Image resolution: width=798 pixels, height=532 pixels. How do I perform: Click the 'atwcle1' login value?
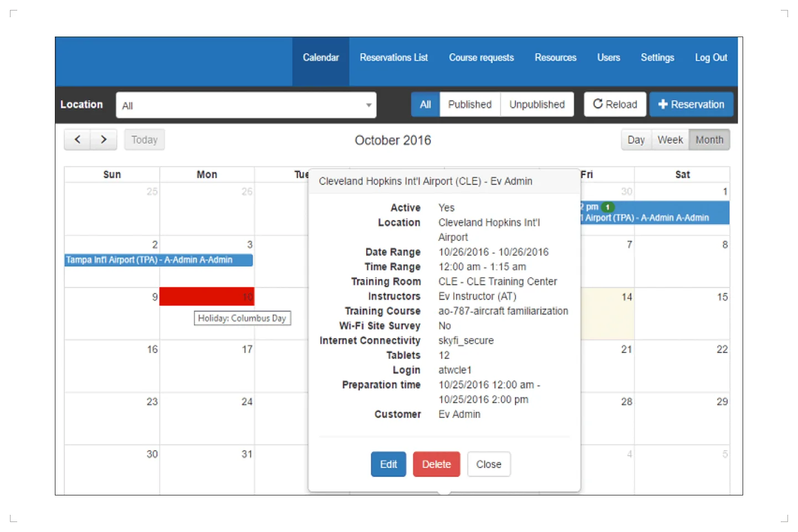(455, 370)
